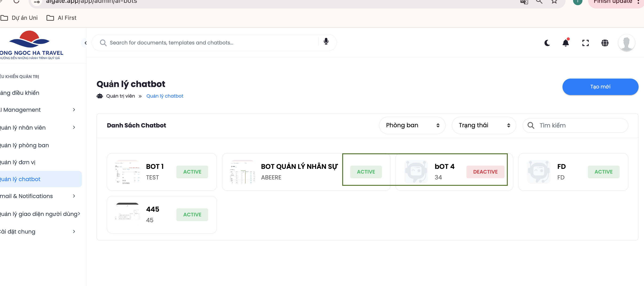The image size is (644, 286).
Task: Bookmark page with star icon
Action: click(x=554, y=2)
